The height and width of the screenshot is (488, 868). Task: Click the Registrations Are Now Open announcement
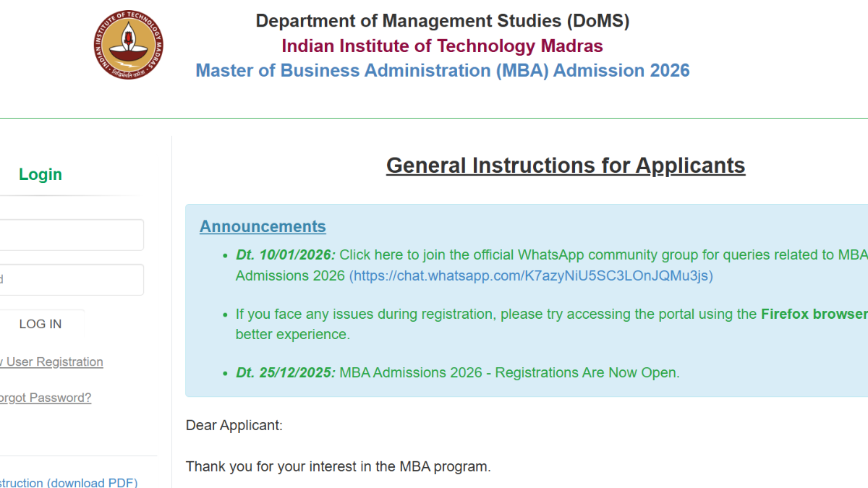pyautogui.click(x=509, y=373)
